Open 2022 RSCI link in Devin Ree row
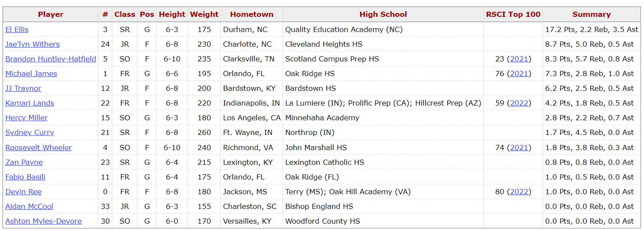The height and width of the screenshot is (231, 644). tap(519, 192)
